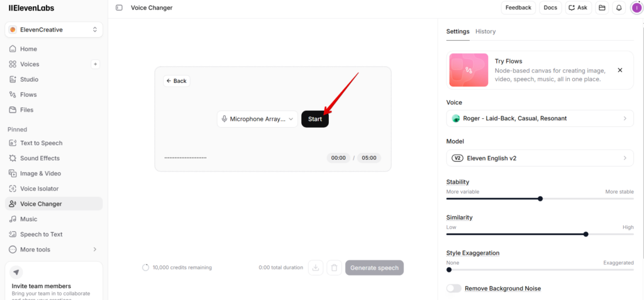Open Image & Video tool

point(54,174)
